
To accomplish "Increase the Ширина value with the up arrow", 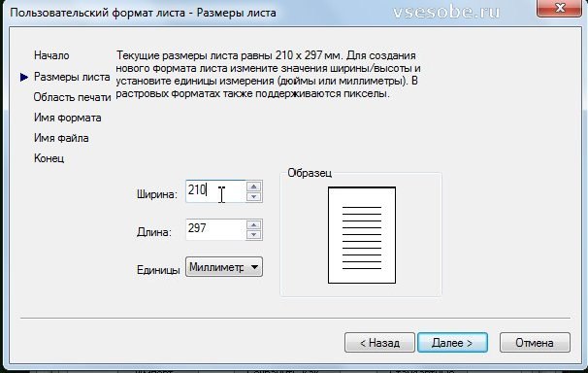I will pyautogui.click(x=254, y=186).
